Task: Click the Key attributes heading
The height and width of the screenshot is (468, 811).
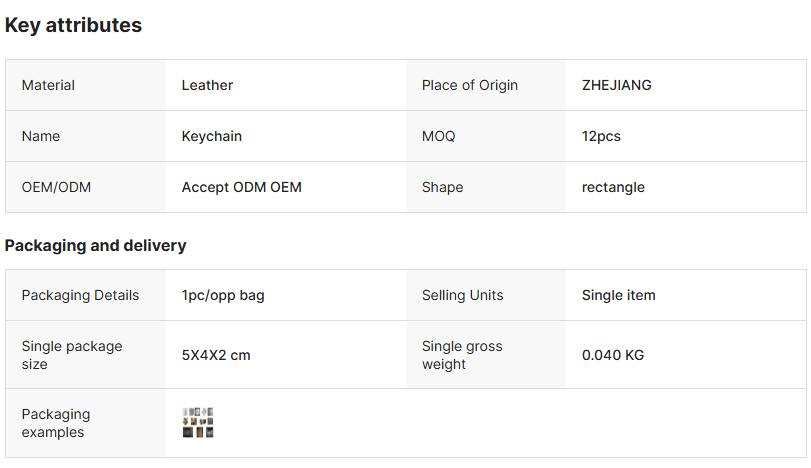Action: coord(73,26)
